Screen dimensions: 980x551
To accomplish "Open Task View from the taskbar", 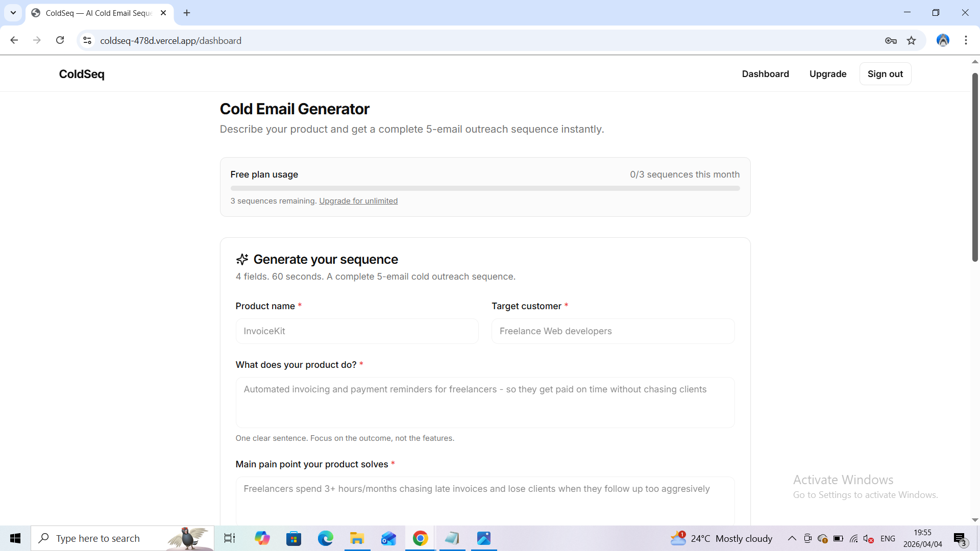I will point(229,538).
